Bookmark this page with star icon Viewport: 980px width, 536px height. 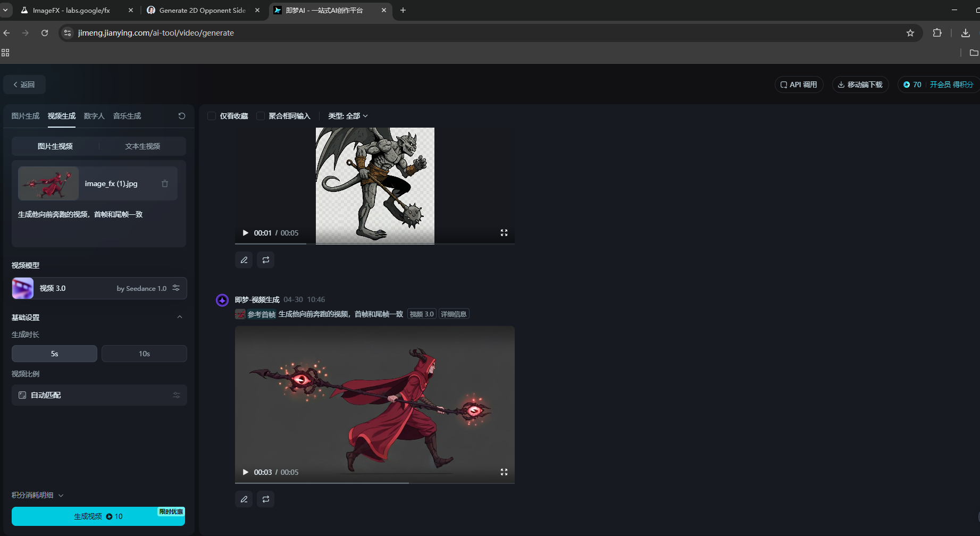click(910, 33)
